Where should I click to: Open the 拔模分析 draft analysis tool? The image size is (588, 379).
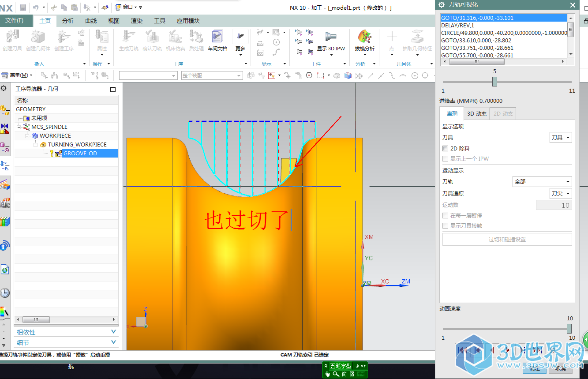coord(365,41)
